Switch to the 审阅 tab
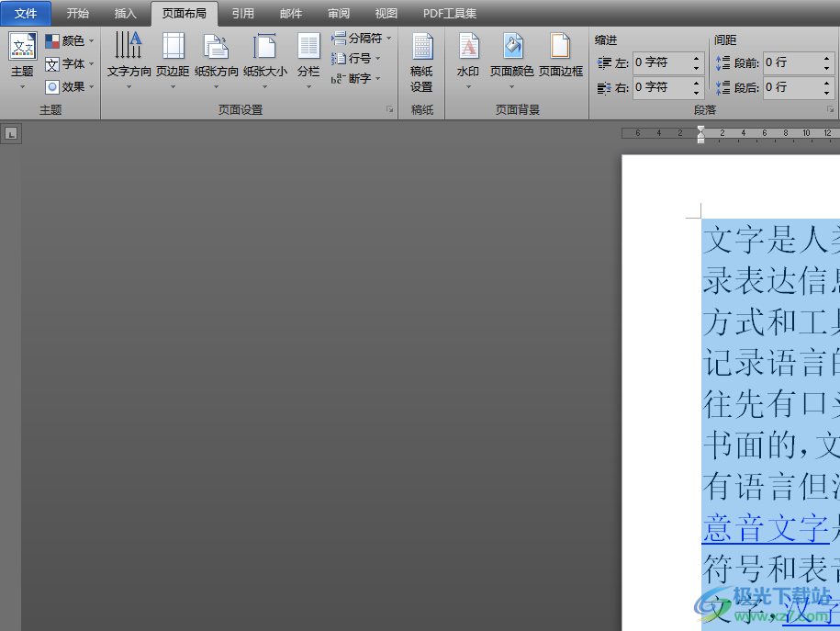Viewport: 840px width, 631px height. tap(339, 14)
